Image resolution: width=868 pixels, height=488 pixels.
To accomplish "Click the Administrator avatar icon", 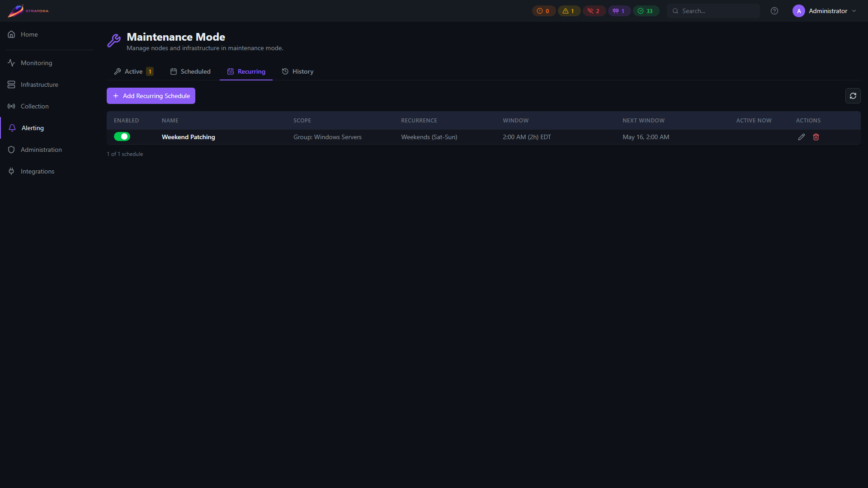I will pos(799,11).
